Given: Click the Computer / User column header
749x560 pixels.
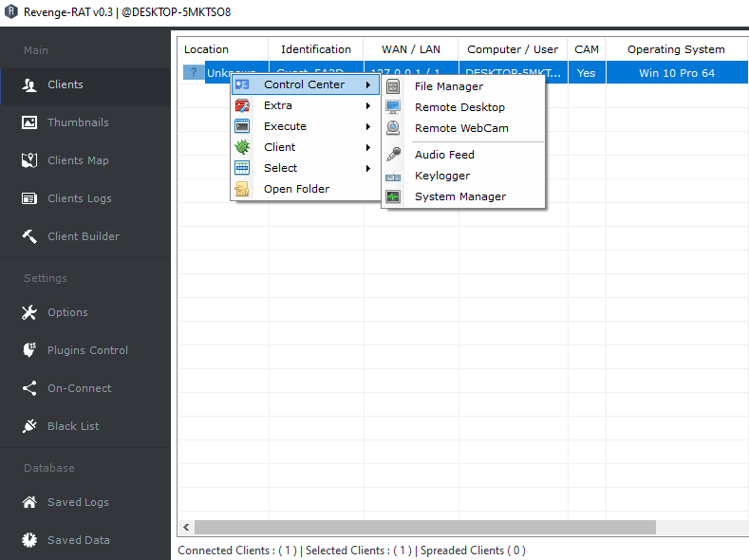Looking at the screenshot, I should 513,49.
